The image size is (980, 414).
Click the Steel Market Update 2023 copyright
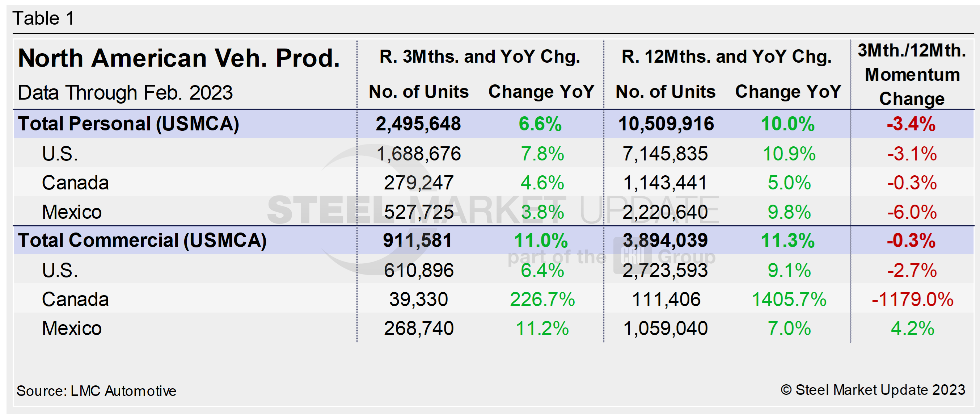click(873, 390)
